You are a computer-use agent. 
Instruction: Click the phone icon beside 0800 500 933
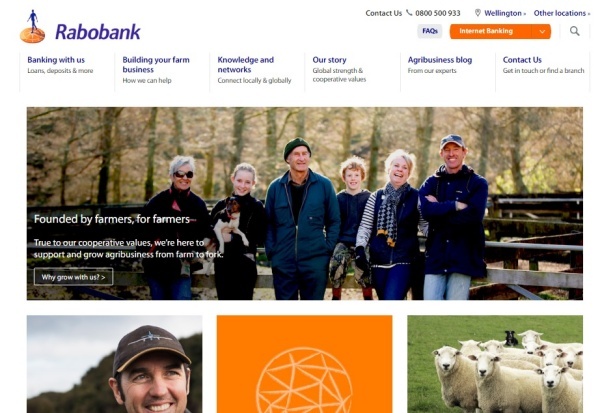[x=409, y=13]
